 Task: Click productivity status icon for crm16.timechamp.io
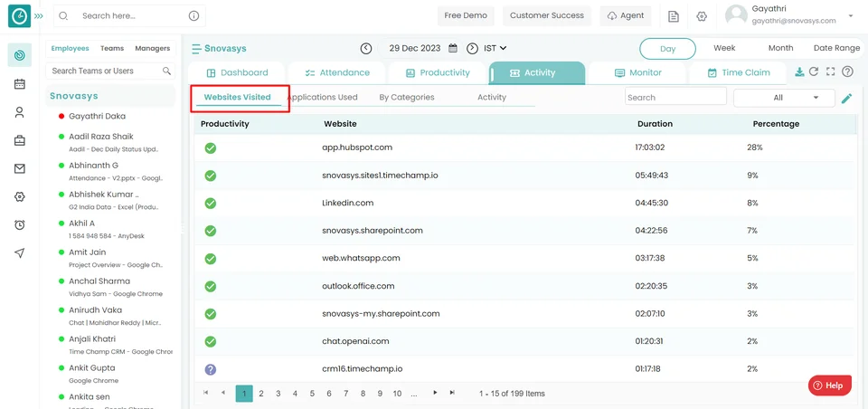[211, 369]
